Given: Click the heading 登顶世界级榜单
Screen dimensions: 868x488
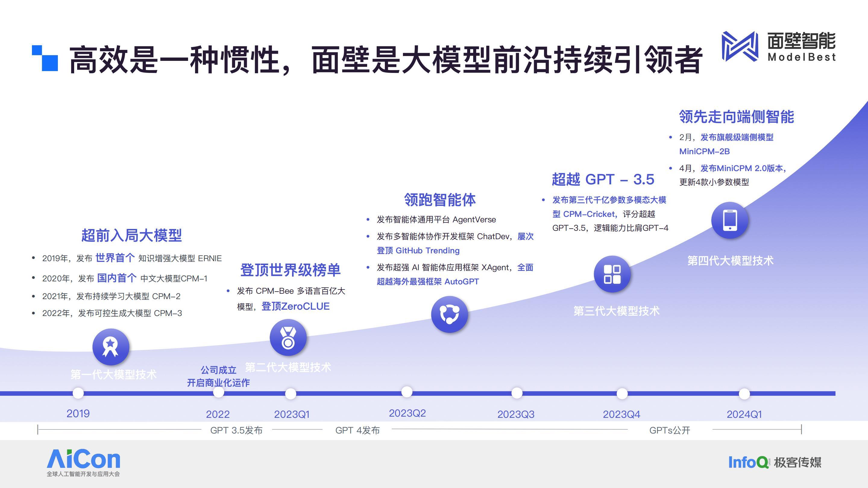Looking at the screenshot, I should (290, 270).
